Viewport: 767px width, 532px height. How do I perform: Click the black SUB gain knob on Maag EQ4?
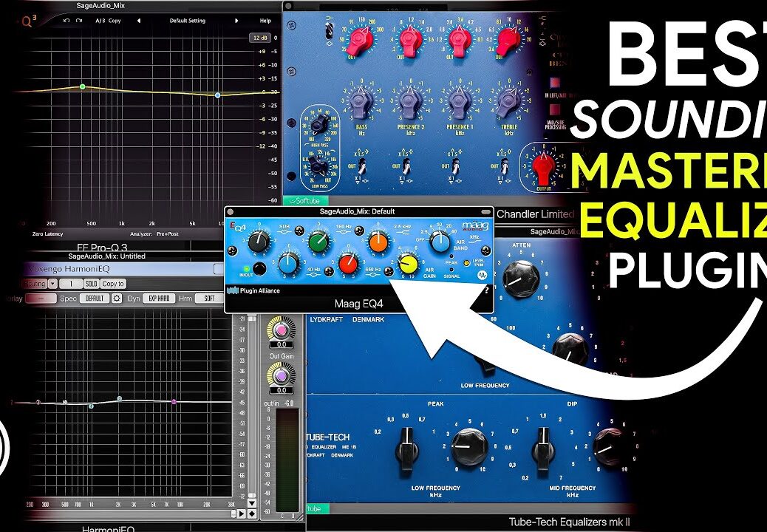point(259,241)
